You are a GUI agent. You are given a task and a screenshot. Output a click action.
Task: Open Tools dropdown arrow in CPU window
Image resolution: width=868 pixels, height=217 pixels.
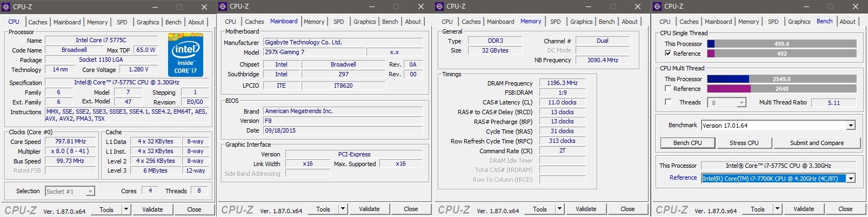pos(126,209)
